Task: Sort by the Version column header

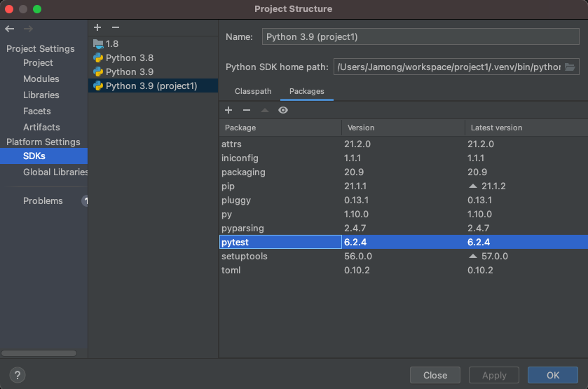Action: 403,128
